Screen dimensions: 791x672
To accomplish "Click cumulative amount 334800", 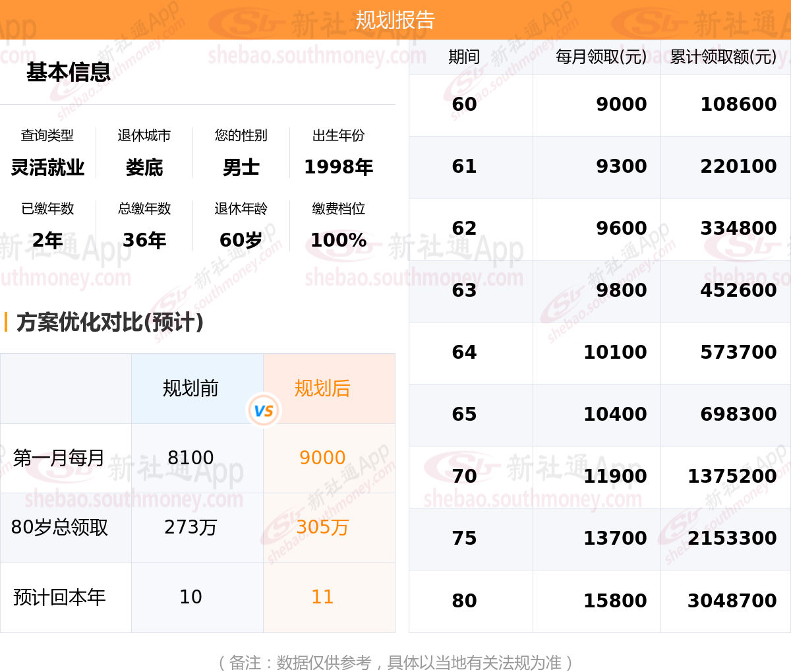I will pos(738,228).
